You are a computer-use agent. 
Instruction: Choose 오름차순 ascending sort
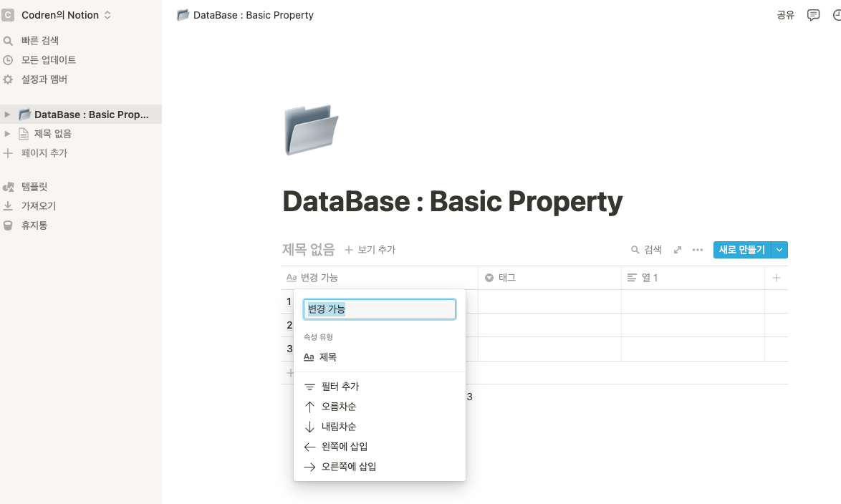(x=380, y=407)
